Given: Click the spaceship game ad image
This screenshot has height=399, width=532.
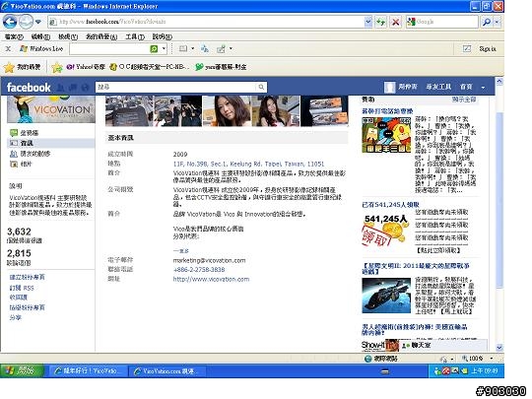Looking at the screenshot, I should point(386,296).
